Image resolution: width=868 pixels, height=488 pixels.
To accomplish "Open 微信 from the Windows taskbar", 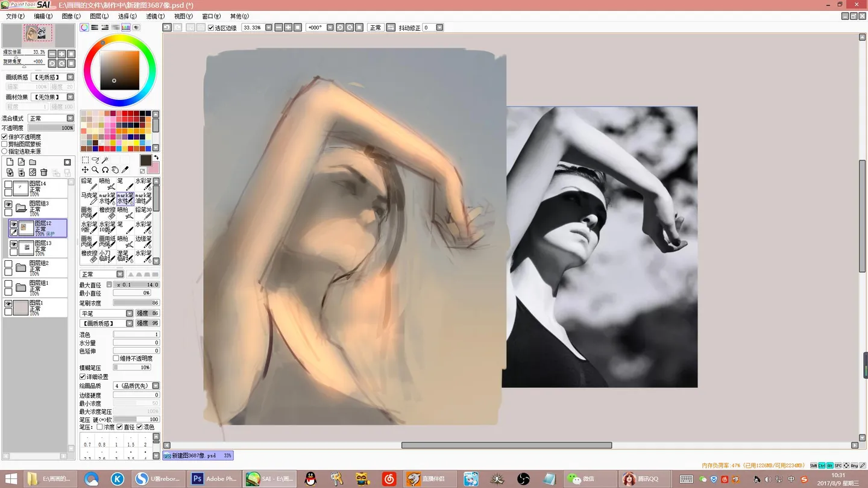I will [582, 479].
